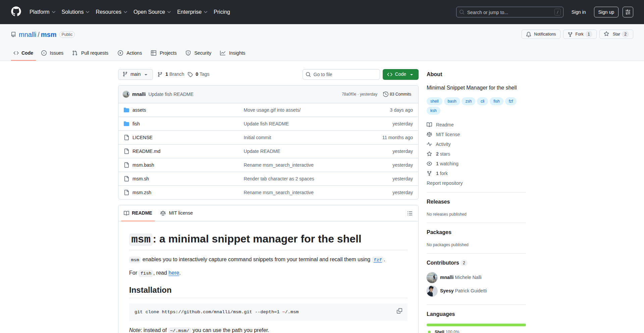Open the 78a0f0e commit hash
The image size is (644, 333).
pos(349,94)
